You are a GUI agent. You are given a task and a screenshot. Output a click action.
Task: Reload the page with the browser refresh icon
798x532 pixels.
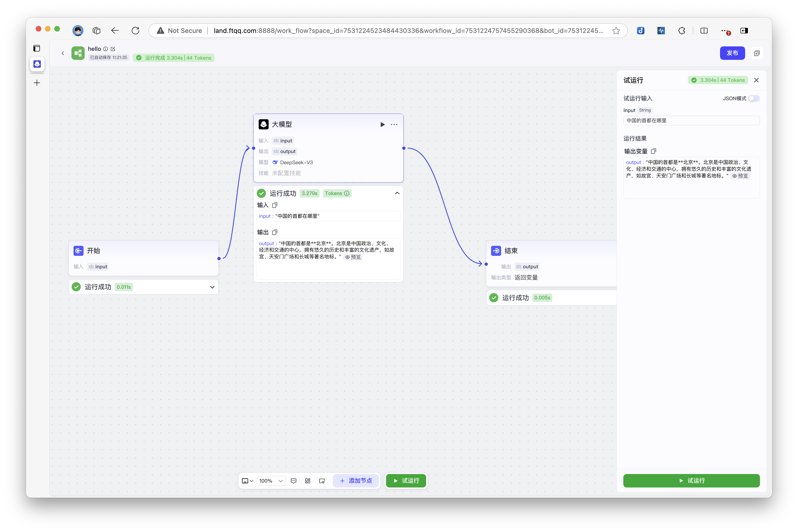[x=135, y=31]
